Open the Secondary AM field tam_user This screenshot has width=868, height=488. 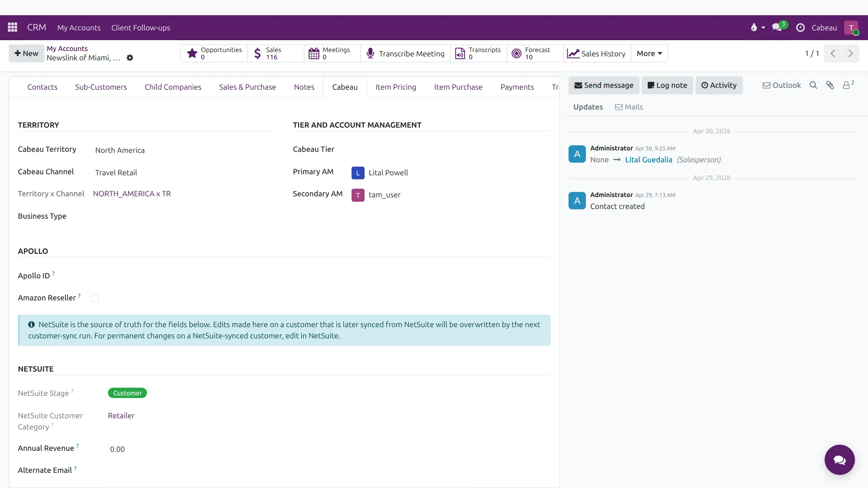[x=451, y=195]
